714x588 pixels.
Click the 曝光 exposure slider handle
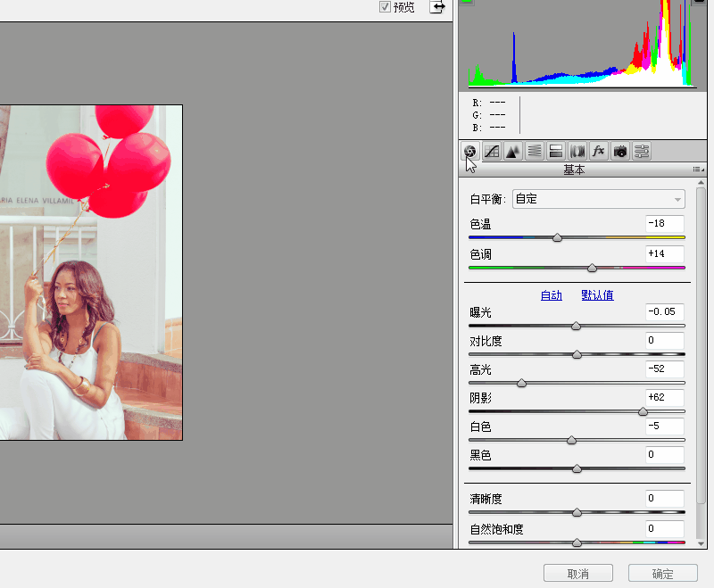coord(576,326)
